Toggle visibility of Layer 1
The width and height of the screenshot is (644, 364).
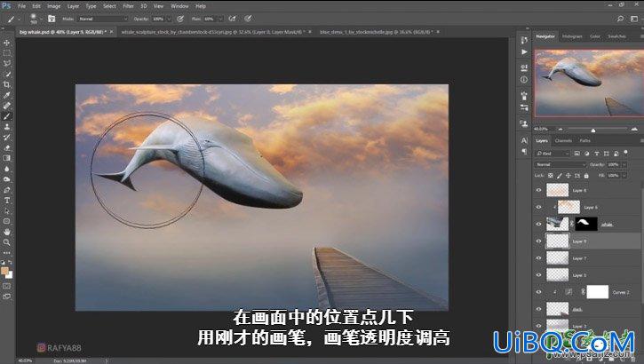coord(538,275)
